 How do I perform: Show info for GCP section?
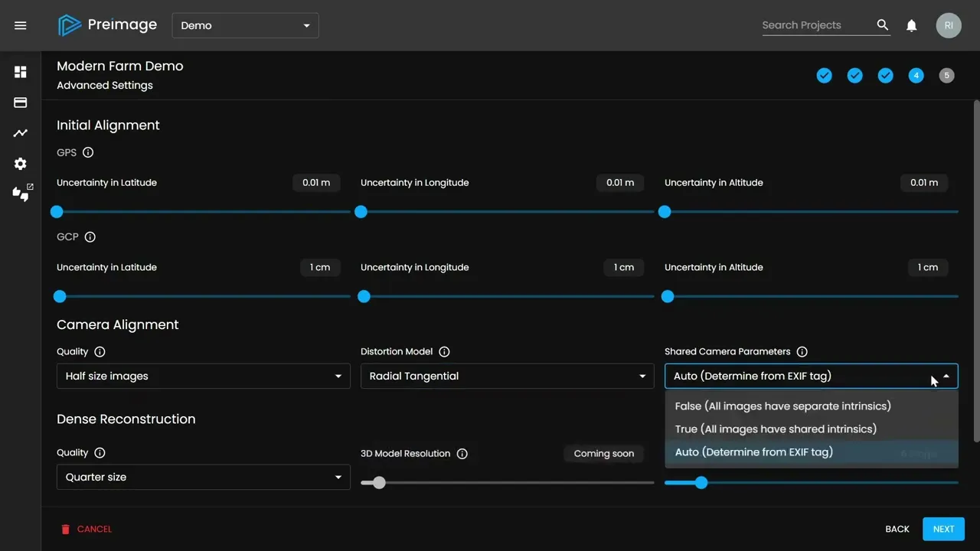90,237
